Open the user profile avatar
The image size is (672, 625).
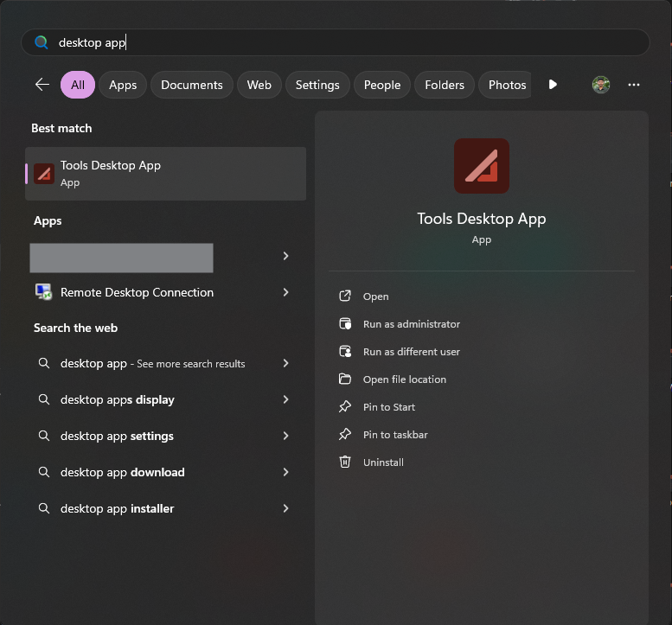click(601, 85)
